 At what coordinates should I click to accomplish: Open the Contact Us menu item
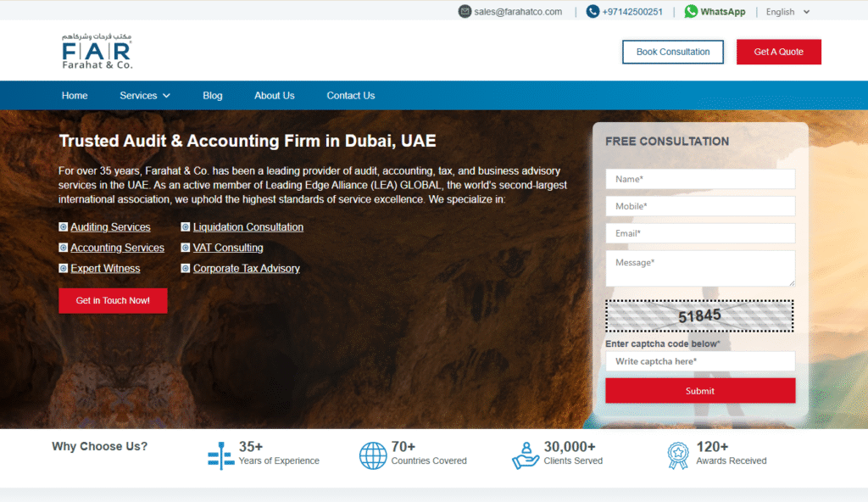click(x=351, y=95)
